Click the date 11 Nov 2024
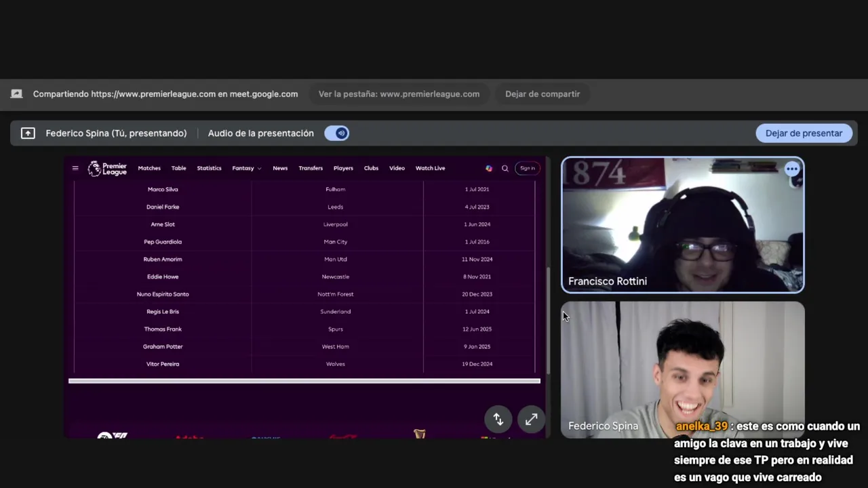The height and width of the screenshot is (488, 868). point(477,260)
